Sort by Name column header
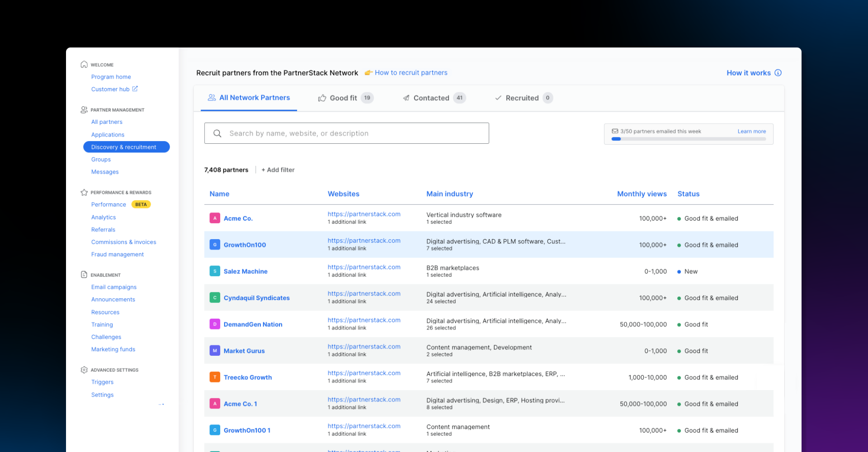Screen dimensions: 868x452 (x=219, y=194)
